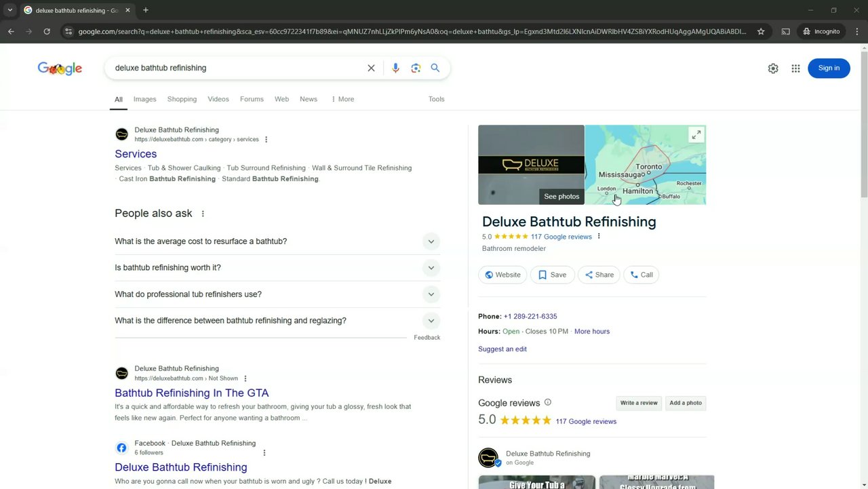Open the 'Services' search result
868x489 pixels.
point(136,154)
